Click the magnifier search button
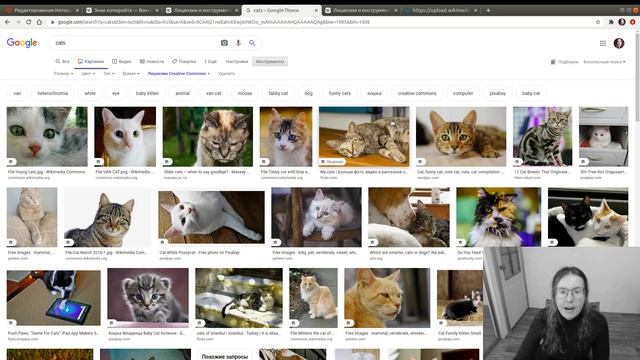 252,43
